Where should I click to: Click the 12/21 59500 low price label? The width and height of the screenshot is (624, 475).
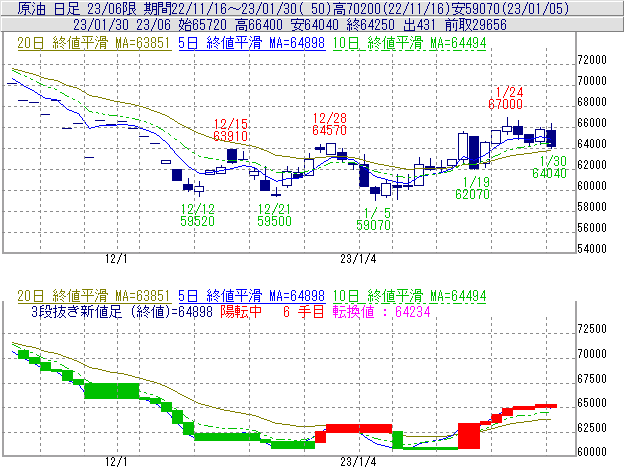coord(274,215)
